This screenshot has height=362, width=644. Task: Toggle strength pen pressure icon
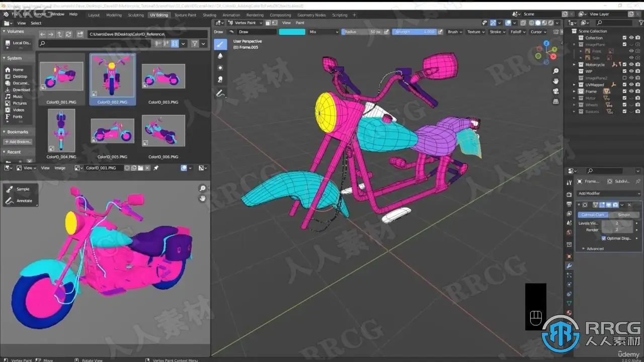440,32
